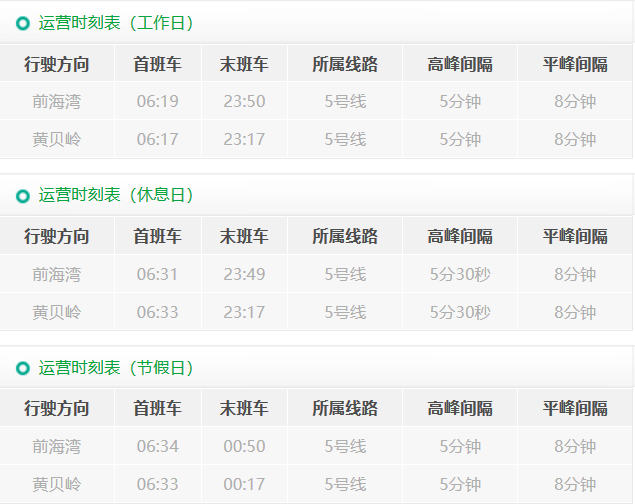Viewport: 635px width, 504px height.
Task: Click 5分30秒 in the 前海湾 rest-day row
Action: pos(460,274)
